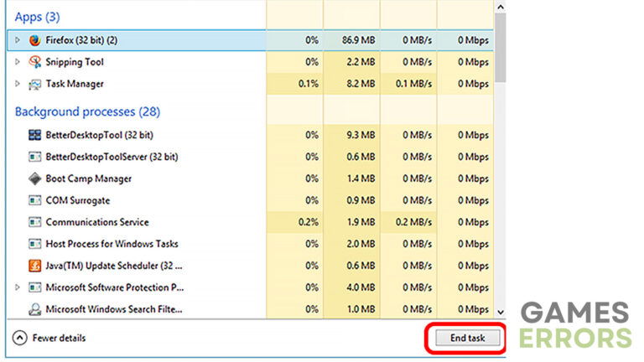Click the Java Update Scheduler icon
Screen dimensions: 644x362
[x=34, y=266]
